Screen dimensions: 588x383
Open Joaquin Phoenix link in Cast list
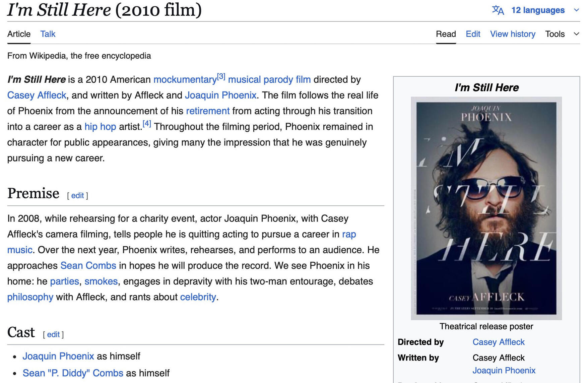click(58, 356)
